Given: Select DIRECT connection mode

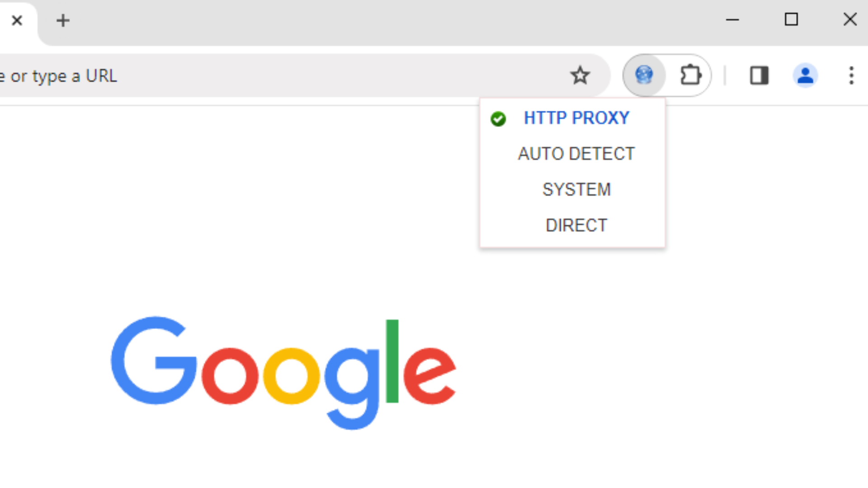Looking at the screenshot, I should [x=576, y=225].
